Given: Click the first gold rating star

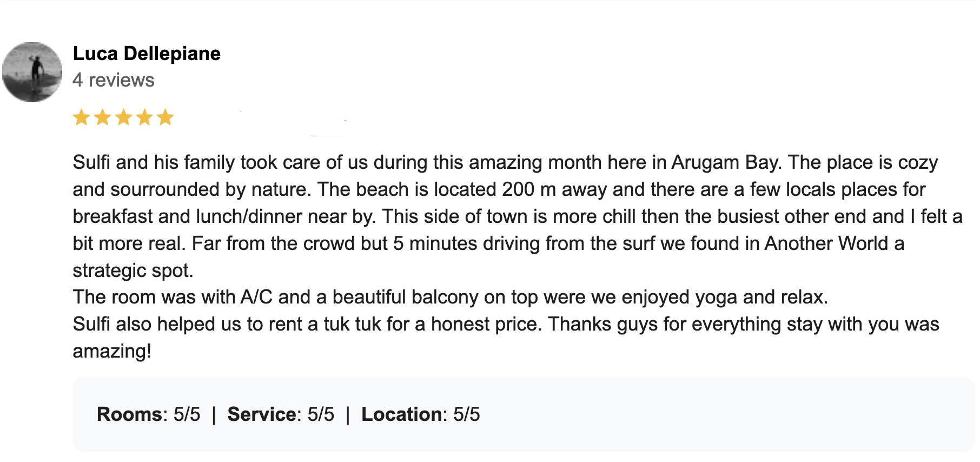Looking at the screenshot, I should click(82, 117).
